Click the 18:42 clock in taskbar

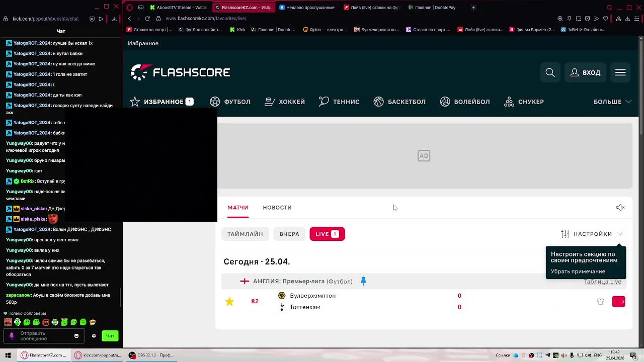[x=615, y=355]
